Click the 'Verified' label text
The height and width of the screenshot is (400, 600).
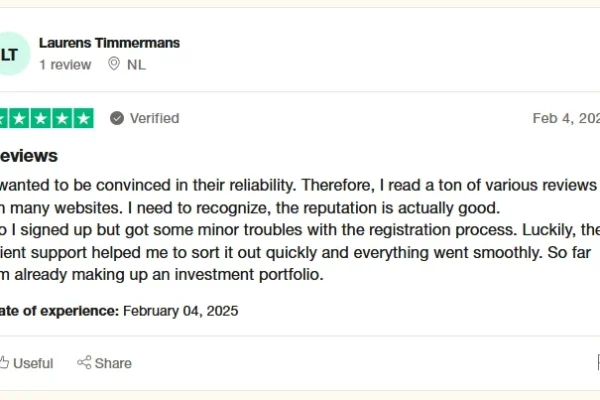coord(154,118)
